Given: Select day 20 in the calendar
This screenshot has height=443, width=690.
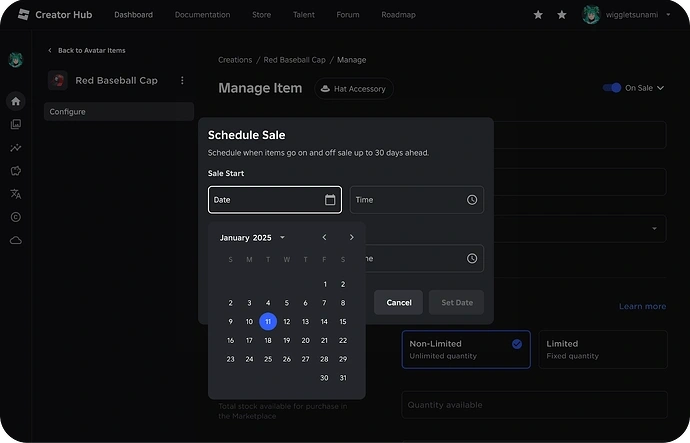Looking at the screenshot, I should pos(305,340).
